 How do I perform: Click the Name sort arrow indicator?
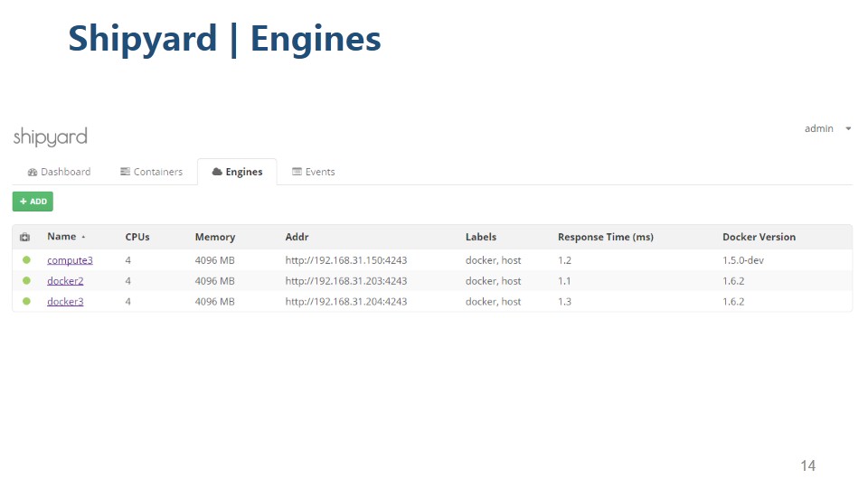click(83, 237)
